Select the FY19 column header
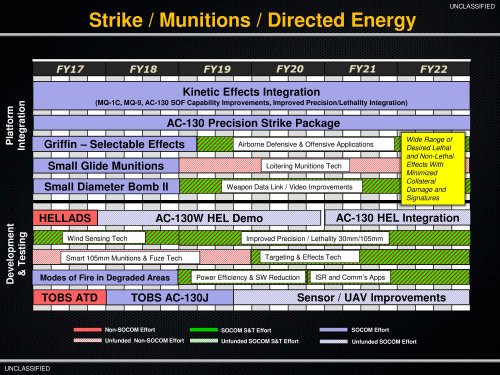This screenshot has height=375, width=500. tap(217, 69)
